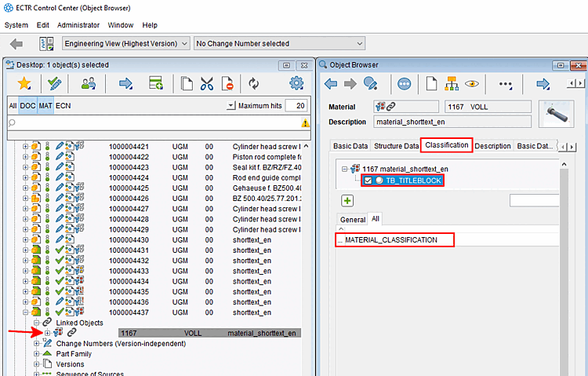
Task: Open the Engineering View (Highest Version) dropdown
Action: coord(126,44)
